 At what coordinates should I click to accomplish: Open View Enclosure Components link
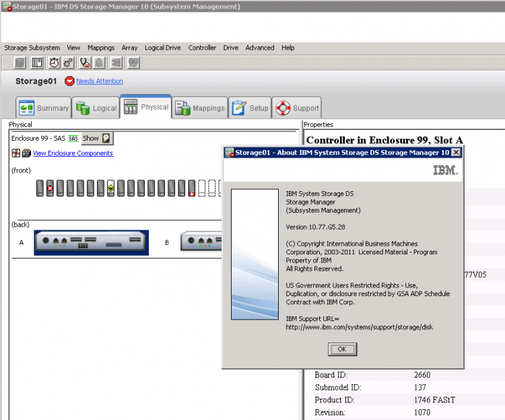[73, 153]
